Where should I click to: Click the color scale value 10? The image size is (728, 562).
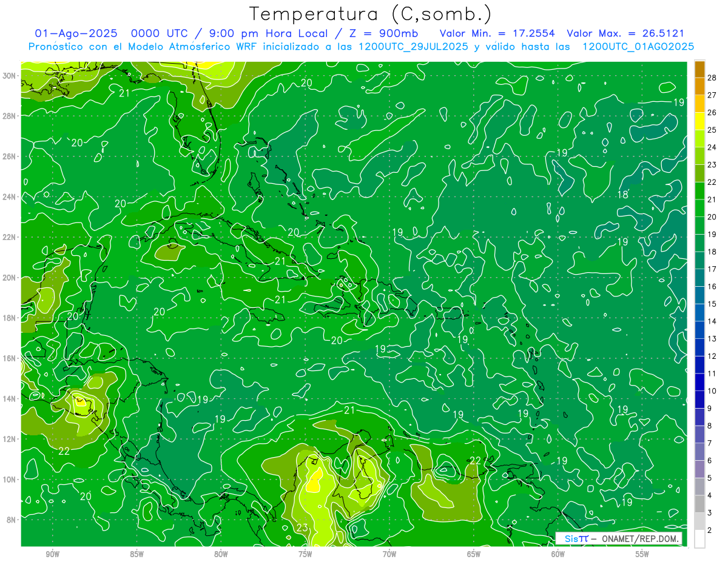(x=712, y=390)
